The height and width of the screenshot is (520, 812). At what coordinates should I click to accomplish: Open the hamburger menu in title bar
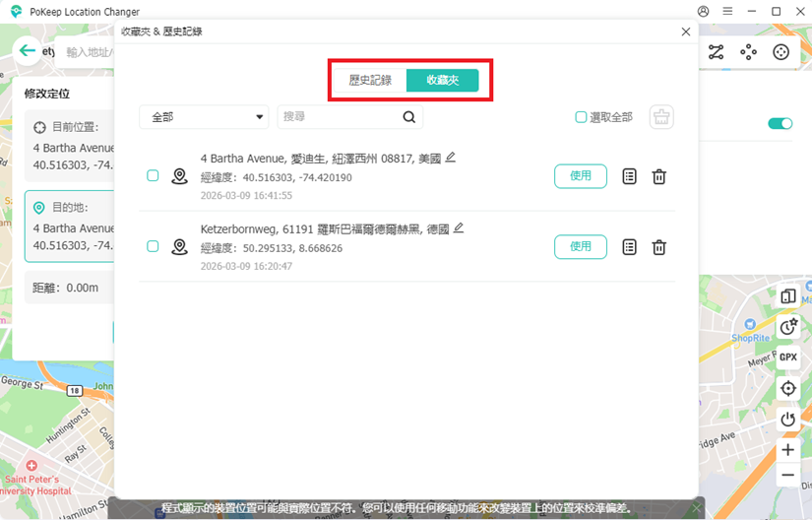click(x=726, y=12)
